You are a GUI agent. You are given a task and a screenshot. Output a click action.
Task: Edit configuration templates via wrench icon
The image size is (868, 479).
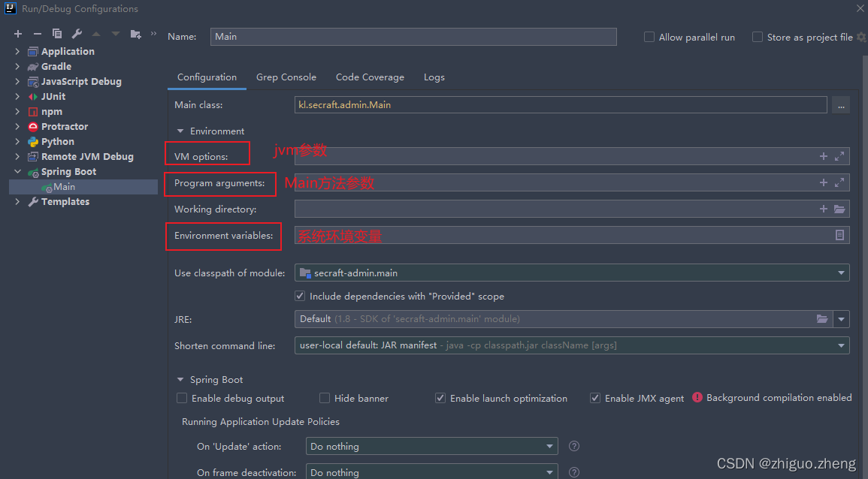[x=77, y=33]
